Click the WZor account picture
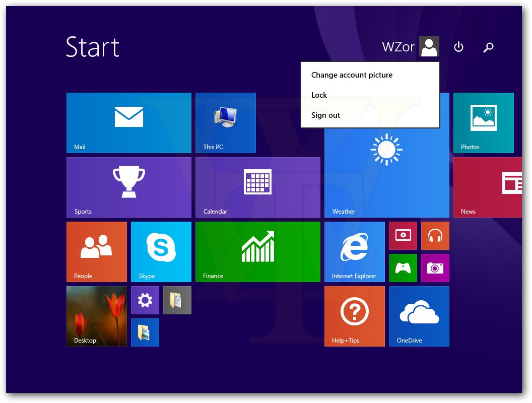Image resolution: width=532 pixels, height=403 pixels. click(x=429, y=46)
